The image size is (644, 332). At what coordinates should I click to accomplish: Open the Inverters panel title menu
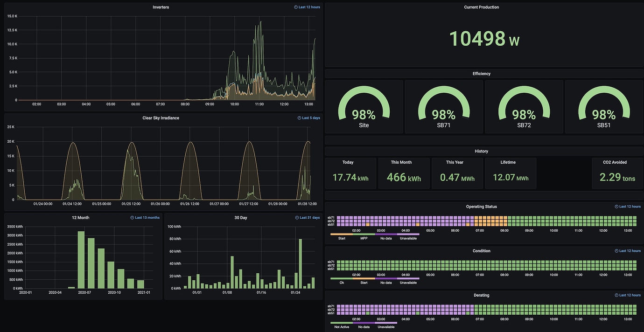tap(161, 7)
